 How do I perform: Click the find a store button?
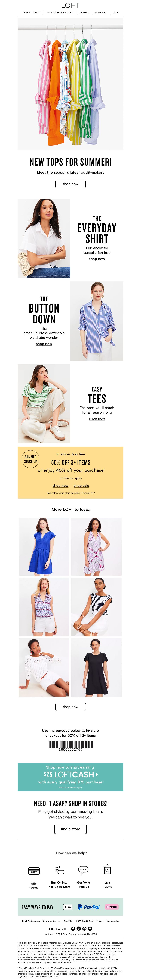point(70,829)
